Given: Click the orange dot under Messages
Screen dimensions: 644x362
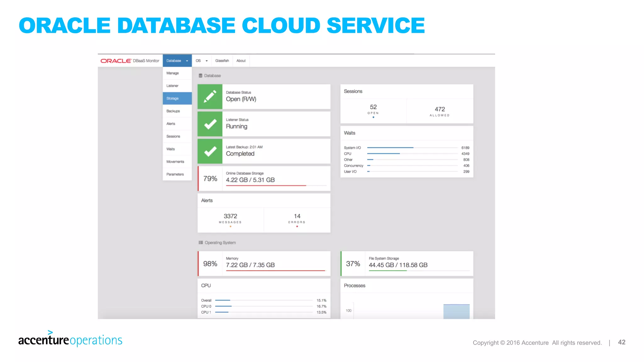Looking at the screenshot, I should [230, 227].
